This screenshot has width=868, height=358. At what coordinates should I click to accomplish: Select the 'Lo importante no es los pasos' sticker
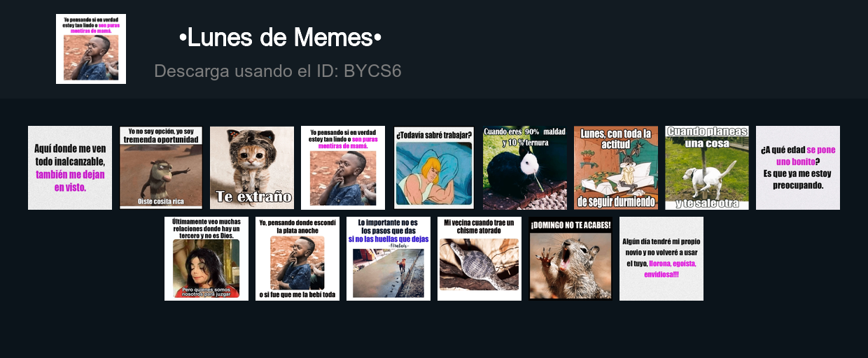pyautogui.click(x=388, y=259)
